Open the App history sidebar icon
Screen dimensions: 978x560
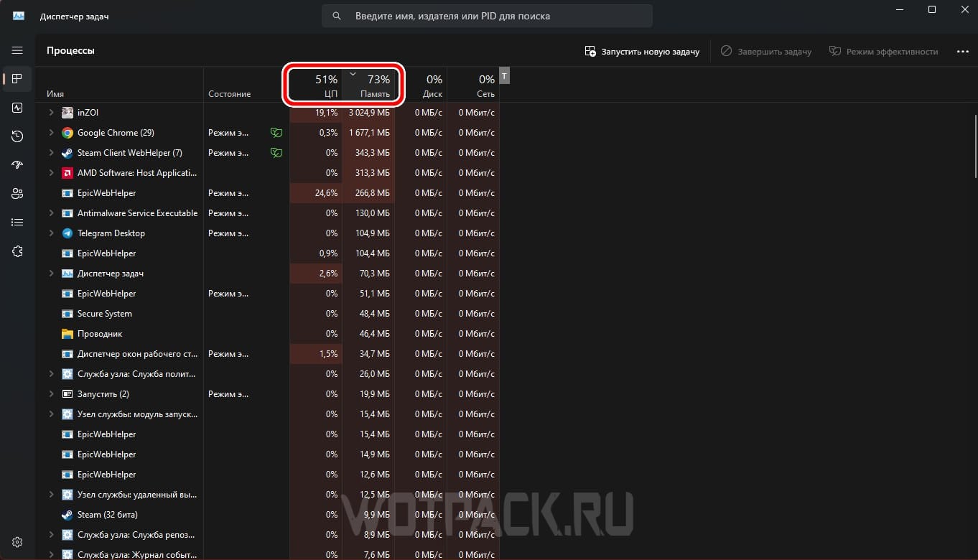click(x=17, y=136)
